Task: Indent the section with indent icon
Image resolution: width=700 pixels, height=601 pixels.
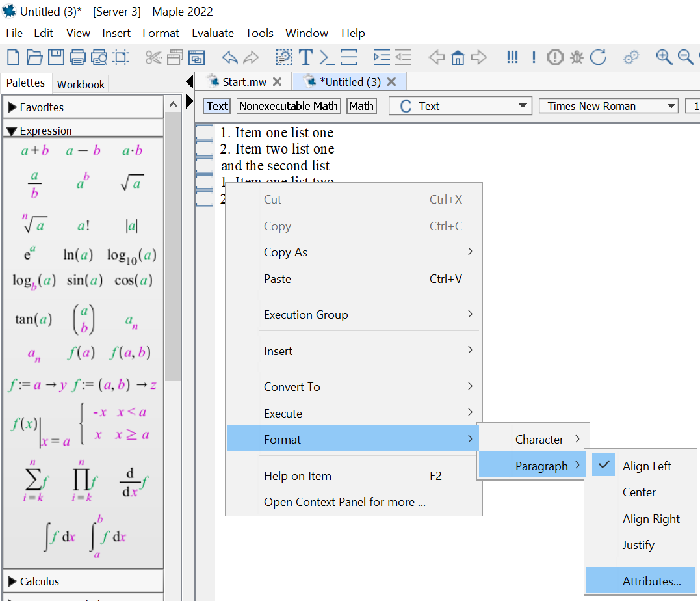Action: point(382,57)
